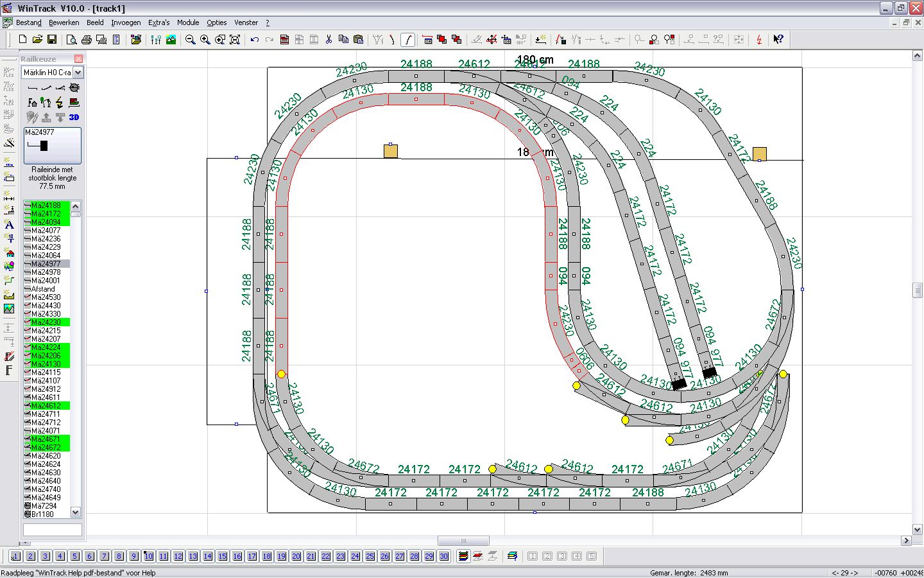Click the Mä24977 track preview button
The height and width of the screenshot is (578, 924).
pyautogui.click(x=53, y=145)
